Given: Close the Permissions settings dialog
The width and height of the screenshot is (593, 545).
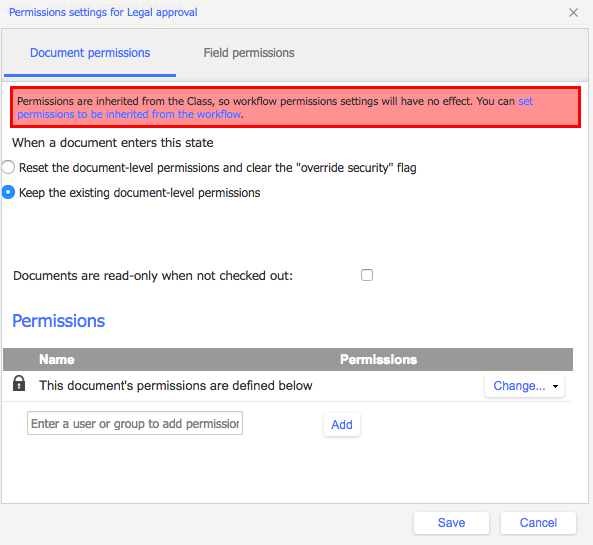Looking at the screenshot, I should [x=573, y=12].
